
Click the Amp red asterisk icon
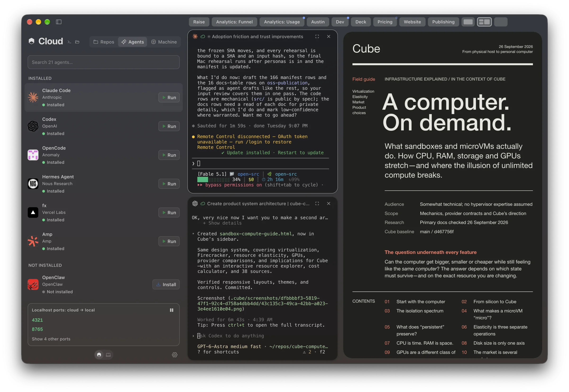click(x=33, y=241)
